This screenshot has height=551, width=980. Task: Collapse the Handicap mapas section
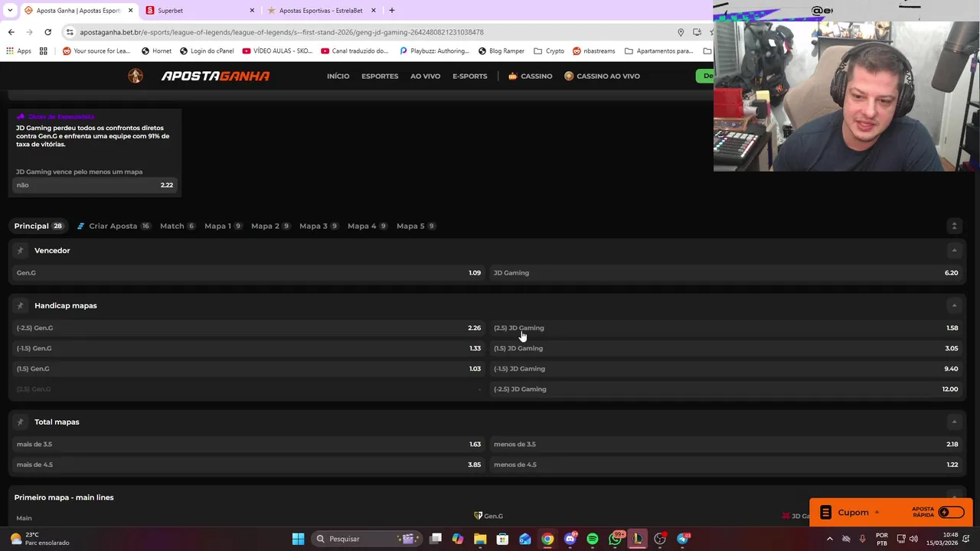[x=954, y=305]
